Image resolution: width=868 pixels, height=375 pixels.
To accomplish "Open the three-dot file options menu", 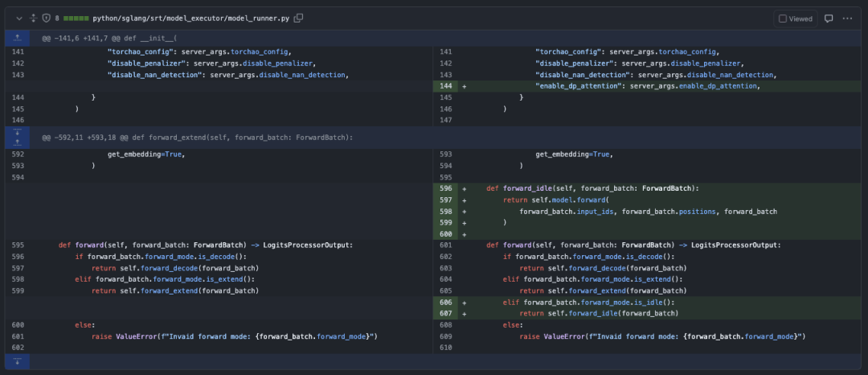I will coord(850,18).
